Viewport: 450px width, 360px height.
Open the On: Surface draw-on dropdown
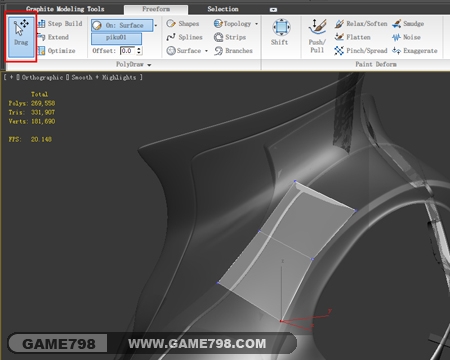(x=156, y=25)
